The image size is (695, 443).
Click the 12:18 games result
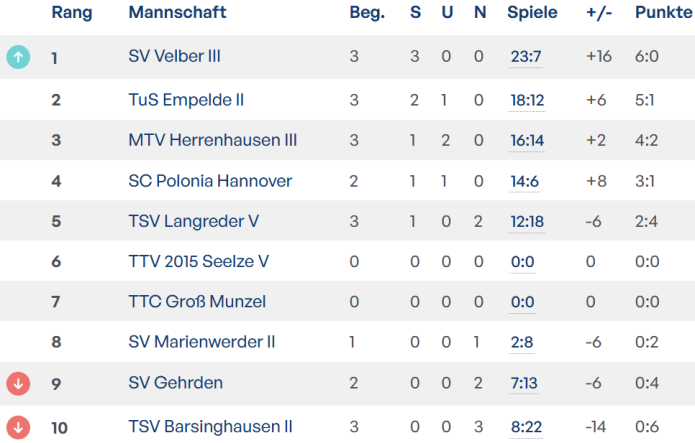tap(526, 221)
